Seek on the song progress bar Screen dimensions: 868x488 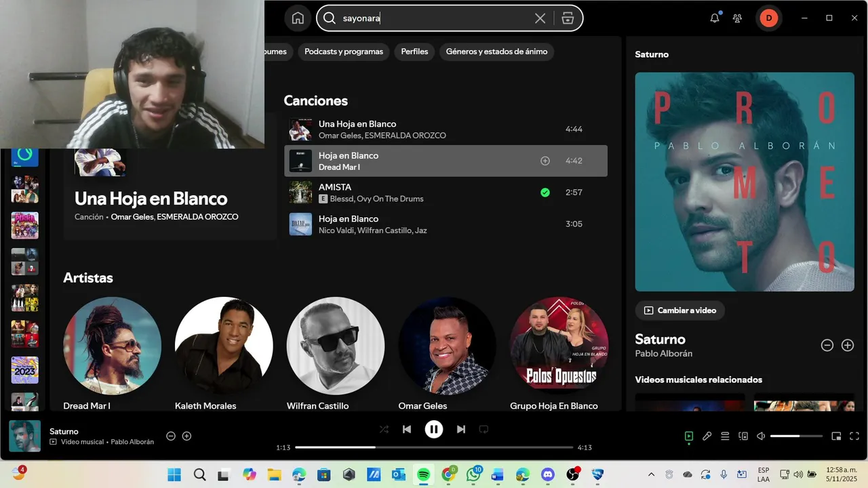pyautogui.click(x=434, y=447)
